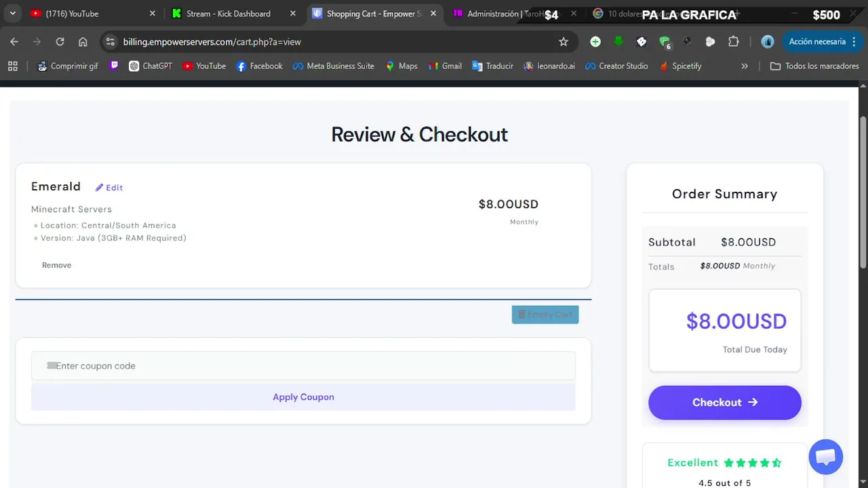This screenshot has height=488, width=868.
Task: Click the Order Summary heading
Action: [x=724, y=194]
